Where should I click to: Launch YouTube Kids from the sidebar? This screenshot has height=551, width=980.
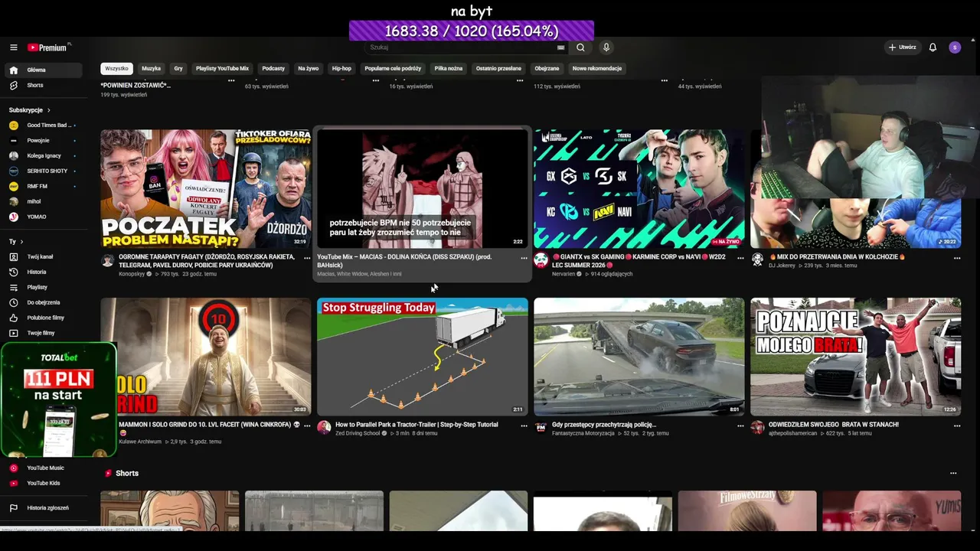click(x=43, y=483)
